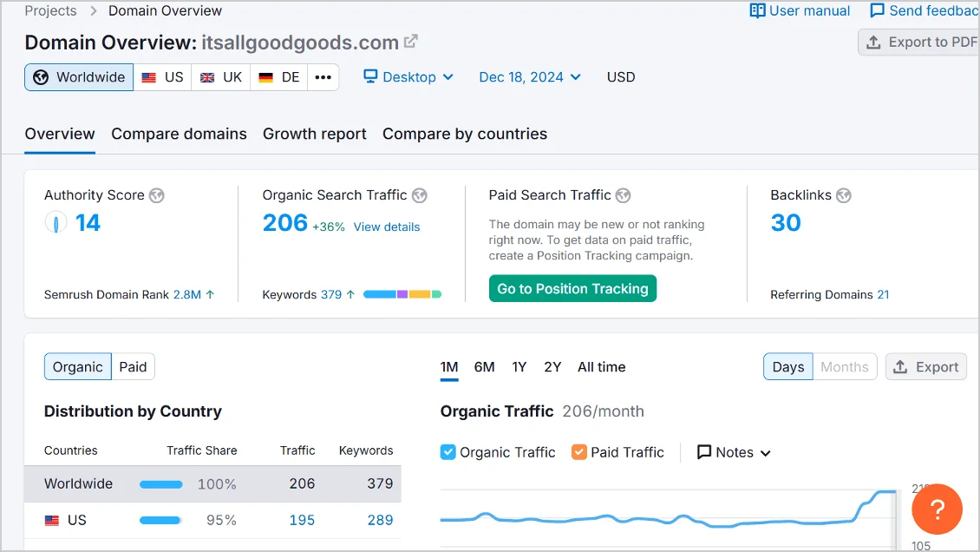Click the Authority Score info icon
The width and height of the screenshot is (980, 552).
tap(156, 195)
